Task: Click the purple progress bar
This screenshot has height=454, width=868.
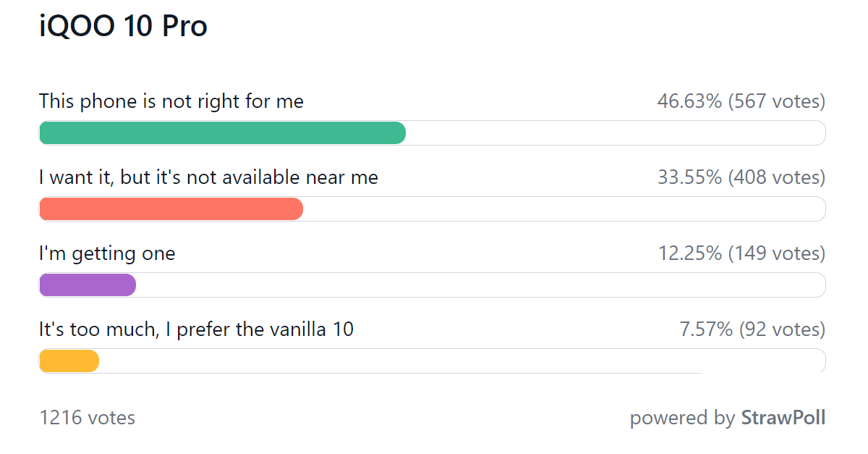Action: click(x=88, y=285)
